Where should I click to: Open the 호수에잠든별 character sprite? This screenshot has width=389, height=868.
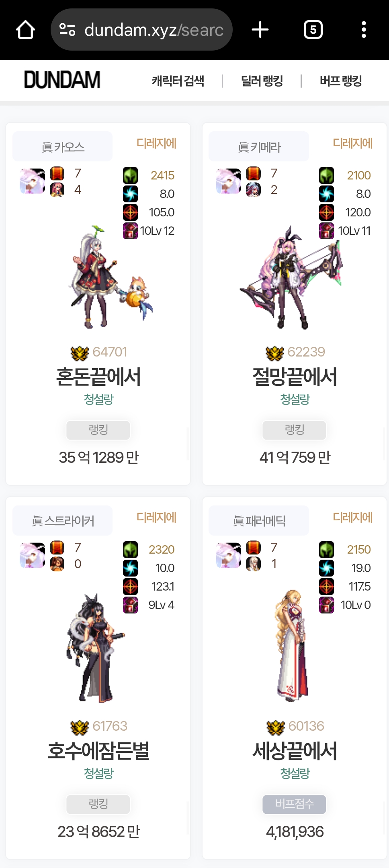coord(96,648)
